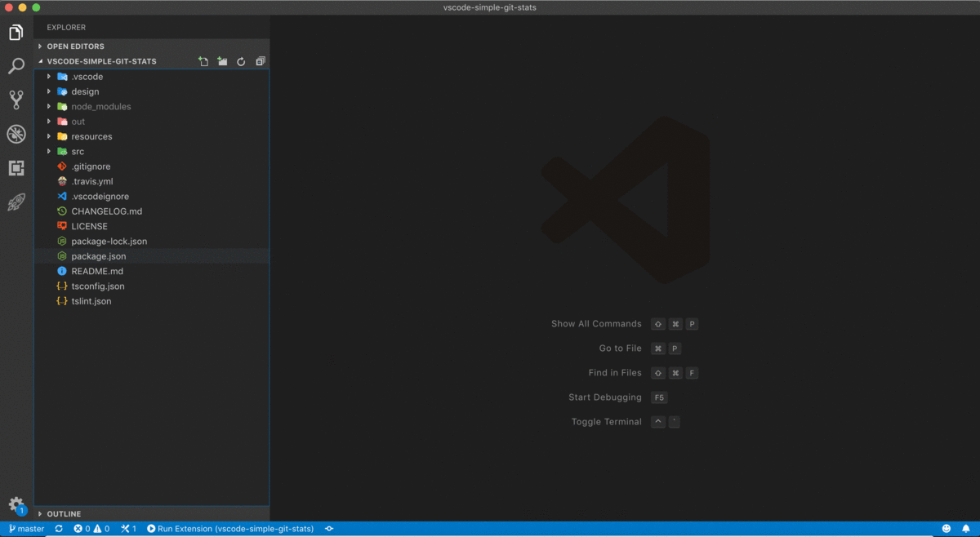Open package-lock.json file
Image resolution: width=980 pixels, height=537 pixels.
[x=151, y=242]
